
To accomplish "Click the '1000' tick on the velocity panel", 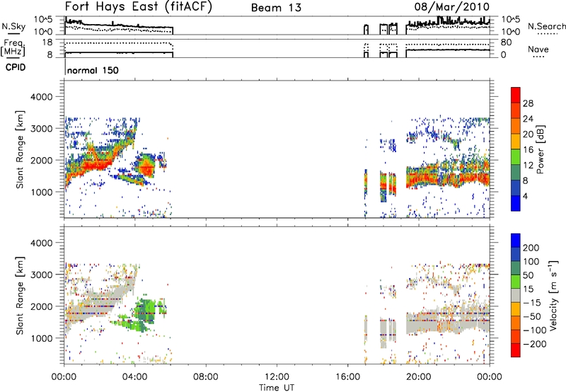I will pos(41,338).
